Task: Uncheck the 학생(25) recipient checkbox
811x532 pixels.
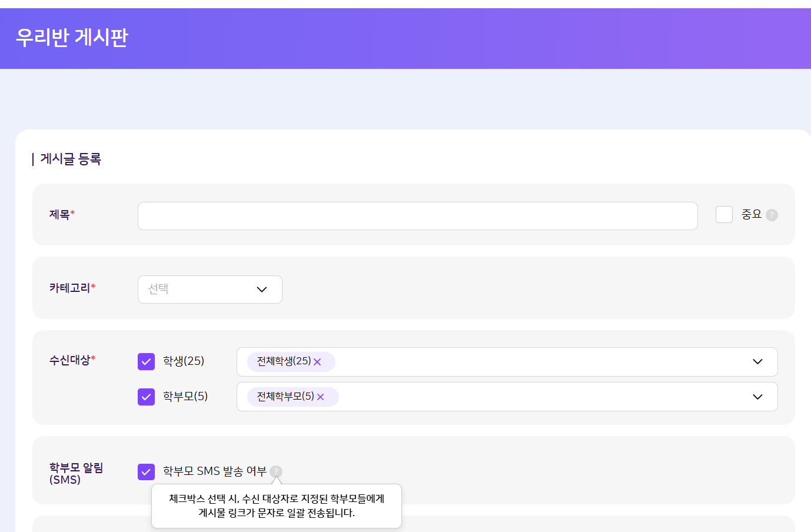Action: pos(146,361)
